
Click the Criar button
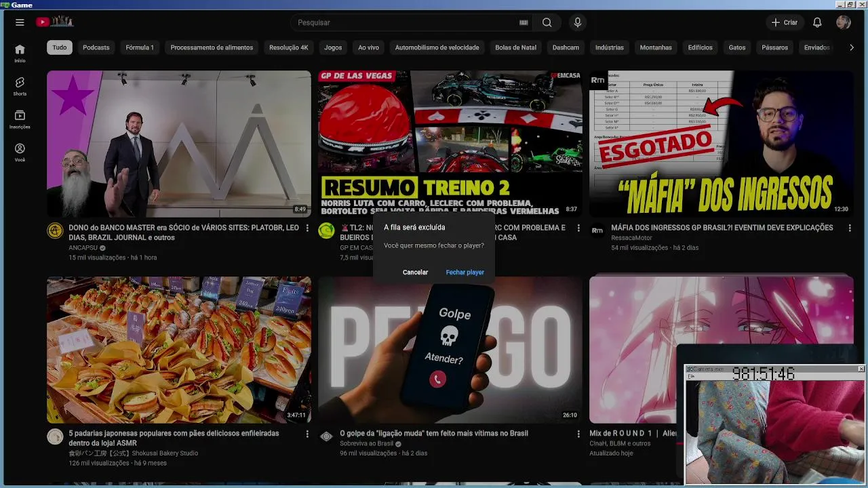(x=785, y=22)
